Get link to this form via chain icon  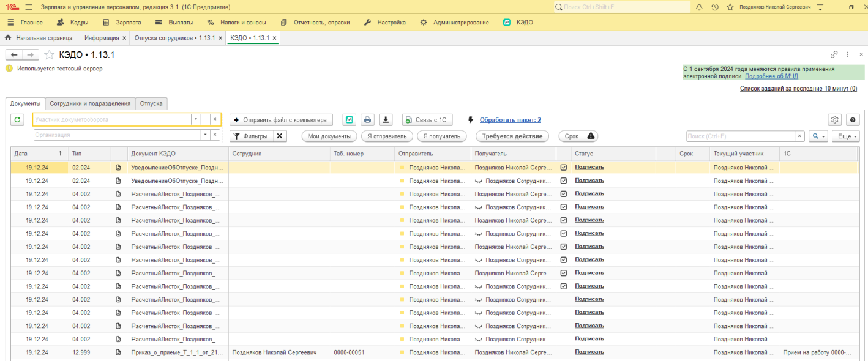(834, 54)
